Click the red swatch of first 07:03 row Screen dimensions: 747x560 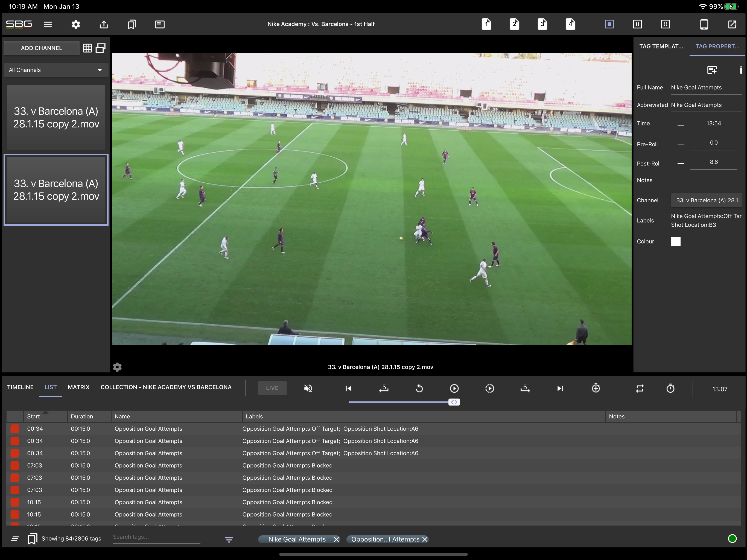(x=15, y=465)
